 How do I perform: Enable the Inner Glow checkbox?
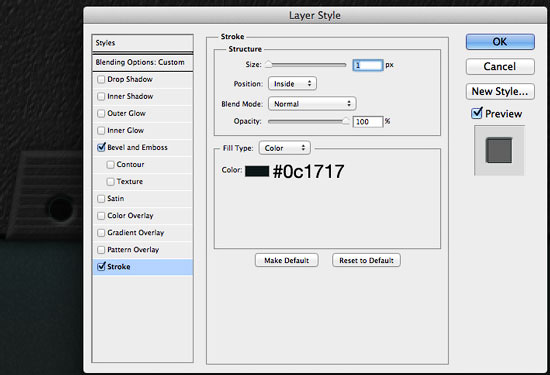[101, 130]
